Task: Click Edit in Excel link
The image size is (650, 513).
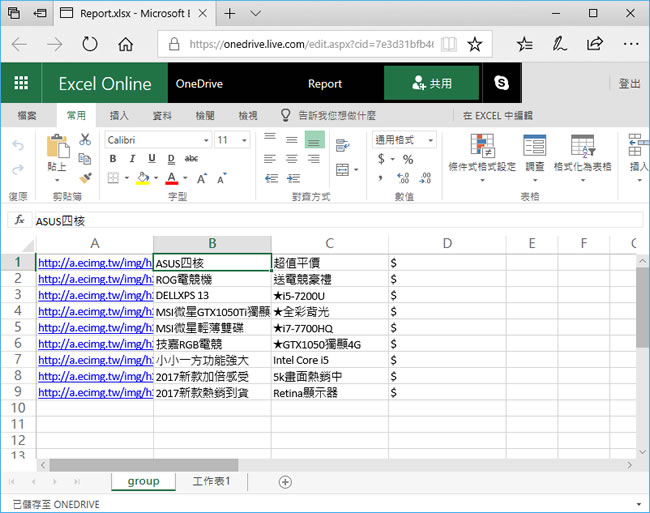Action: point(498,115)
